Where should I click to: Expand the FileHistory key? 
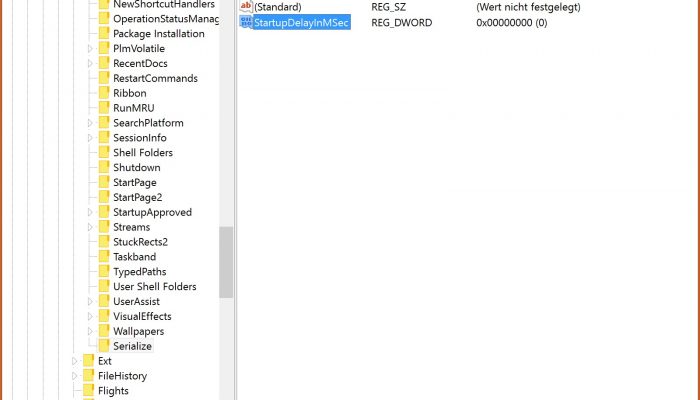(x=75, y=376)
